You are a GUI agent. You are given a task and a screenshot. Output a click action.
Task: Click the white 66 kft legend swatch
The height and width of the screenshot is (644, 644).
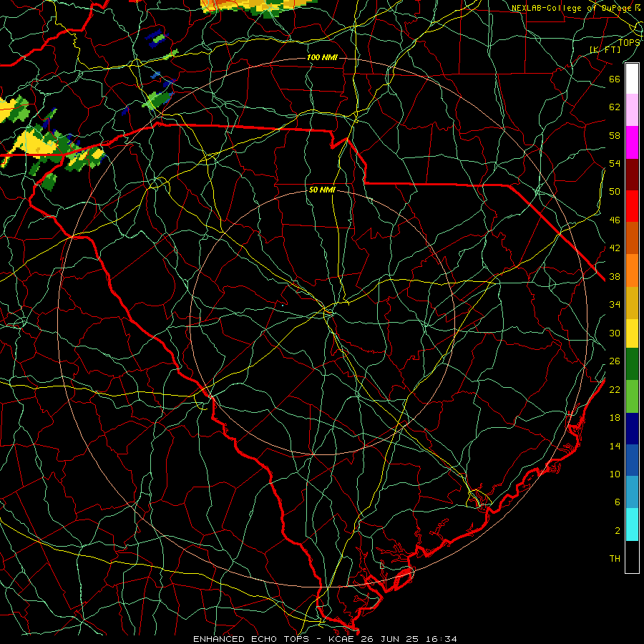point(632,79)
